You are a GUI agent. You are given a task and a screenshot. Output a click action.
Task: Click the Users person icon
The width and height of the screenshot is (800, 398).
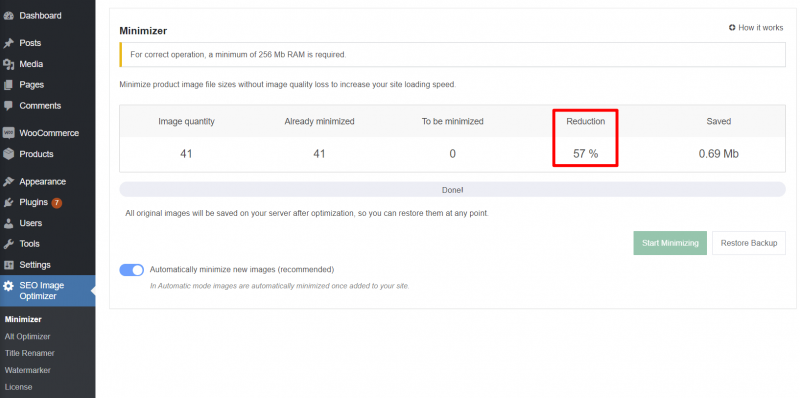pos(8,223)
